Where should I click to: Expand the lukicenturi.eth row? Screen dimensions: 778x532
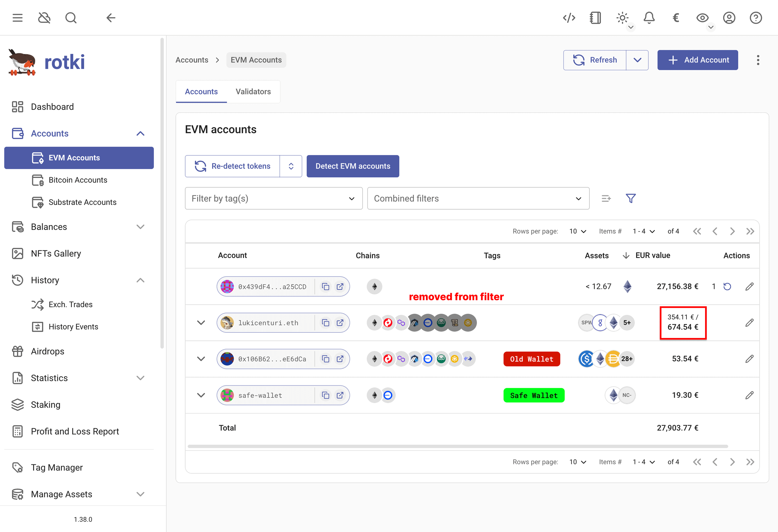[201, 323]
